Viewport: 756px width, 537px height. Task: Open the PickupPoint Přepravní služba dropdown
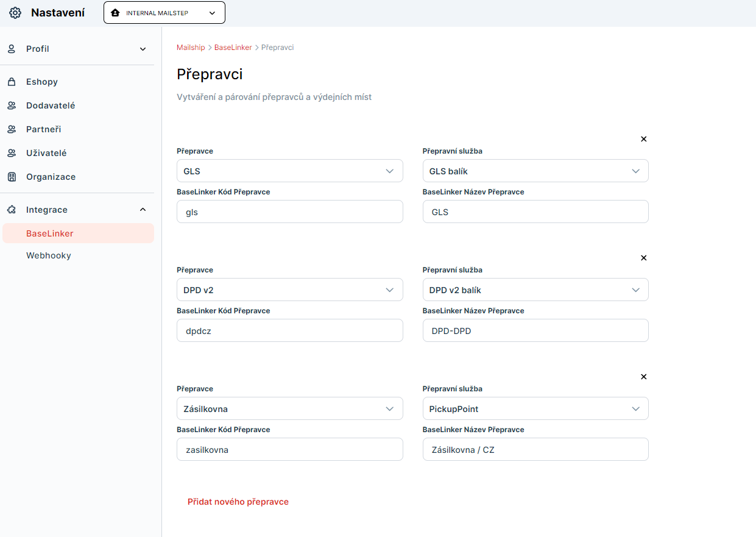pos(535,409)
